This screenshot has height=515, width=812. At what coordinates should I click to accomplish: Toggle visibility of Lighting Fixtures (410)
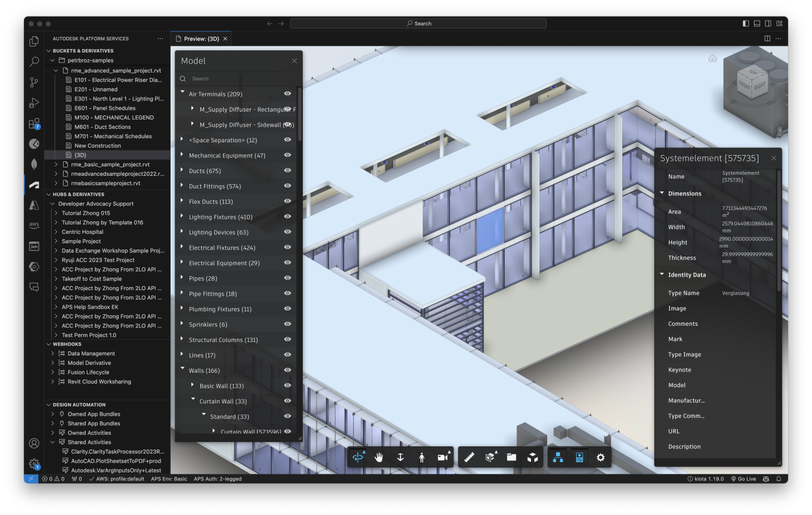pyautogui.click(x=288, y=216)
